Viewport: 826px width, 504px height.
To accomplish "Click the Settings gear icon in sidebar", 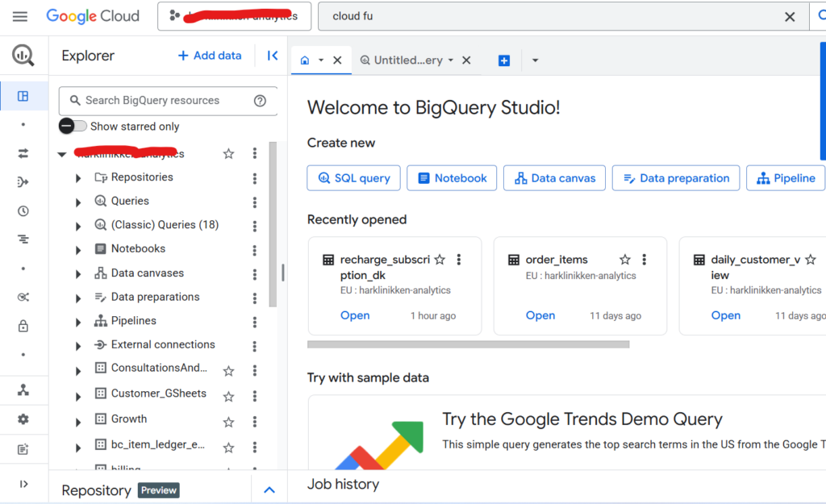I will pos(23,419).
